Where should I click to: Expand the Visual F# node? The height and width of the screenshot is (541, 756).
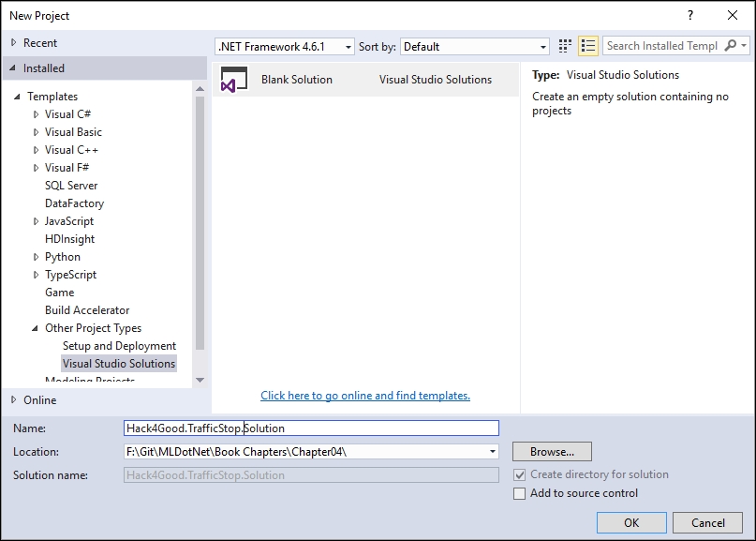(x=36, y=168)
